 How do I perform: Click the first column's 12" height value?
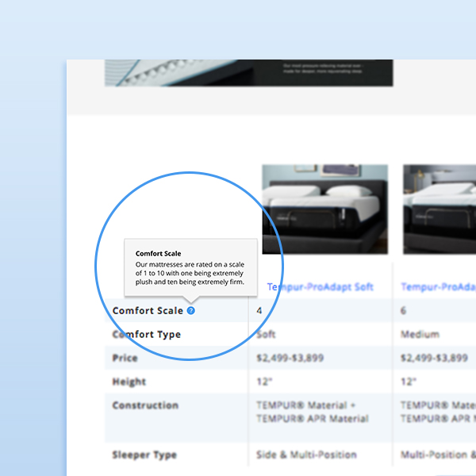[x=264, y=382]
